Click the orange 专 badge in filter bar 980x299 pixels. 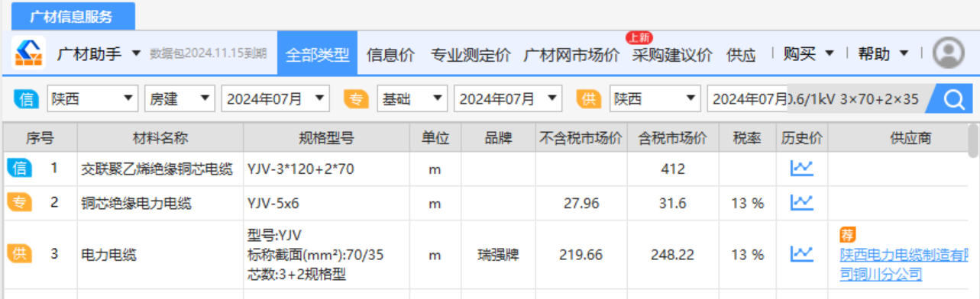pos(356,98)
